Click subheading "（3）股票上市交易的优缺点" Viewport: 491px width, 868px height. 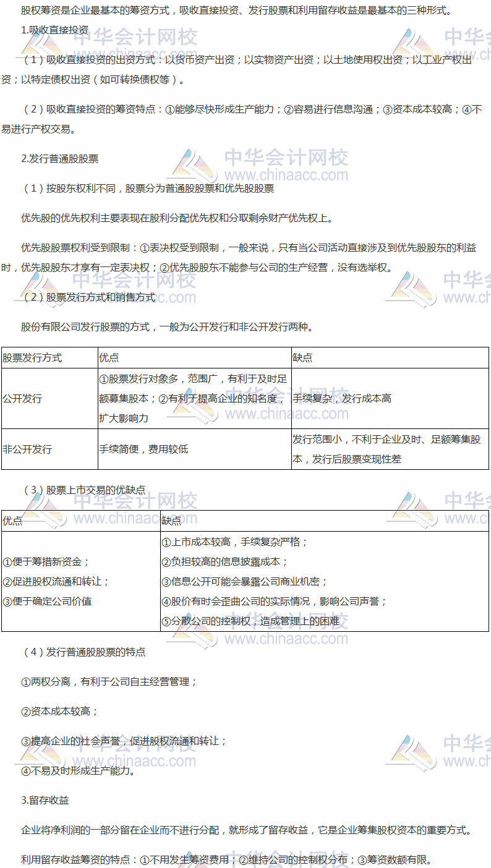[x=83, y=490]
